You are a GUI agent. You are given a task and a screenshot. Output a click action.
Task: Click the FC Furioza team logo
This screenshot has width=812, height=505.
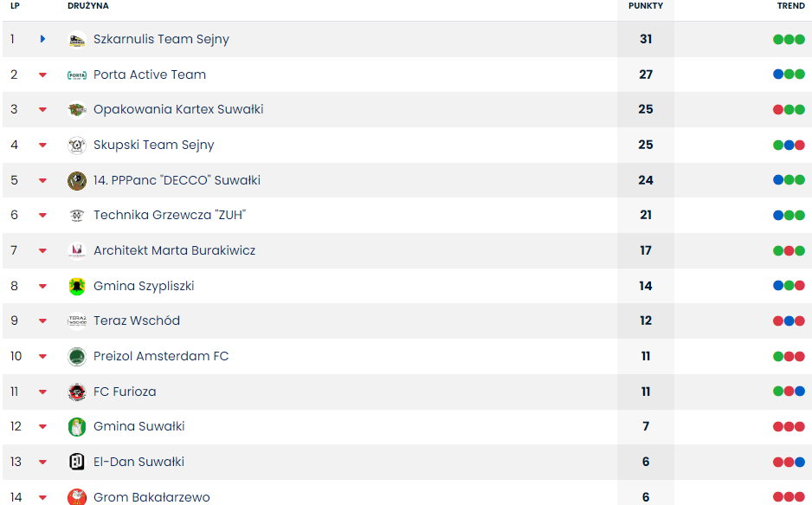pyautogui.click(x=77, y=392)
